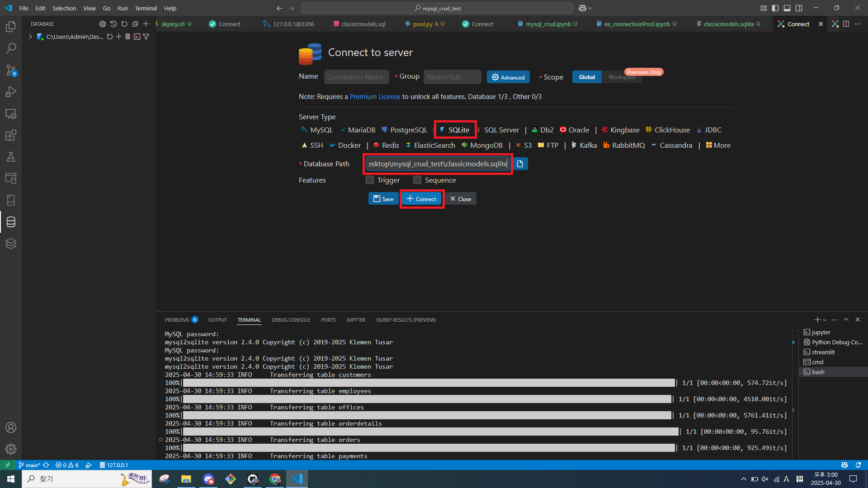Open the Premium License link
868x488 pixels.
(375, 97)
